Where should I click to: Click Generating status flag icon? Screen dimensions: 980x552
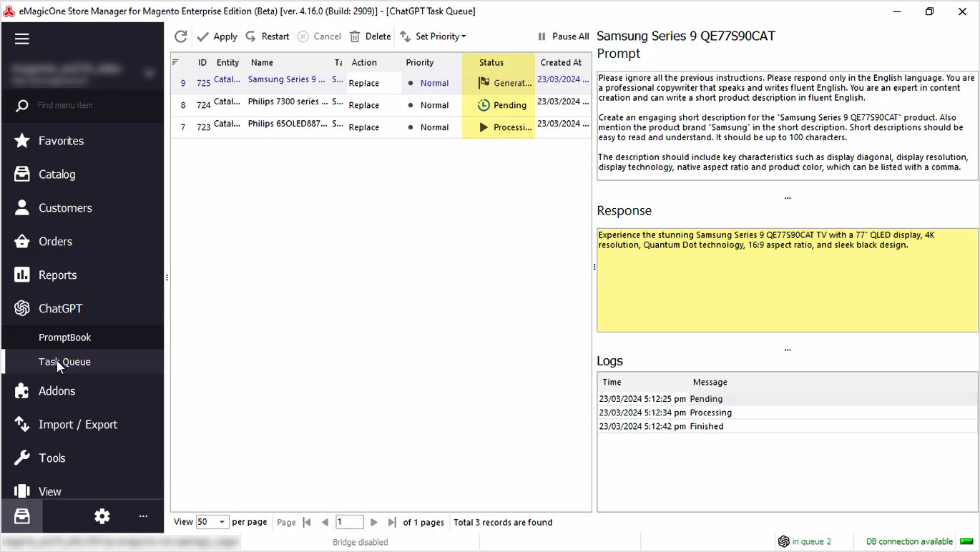click(x=484, y=83)
